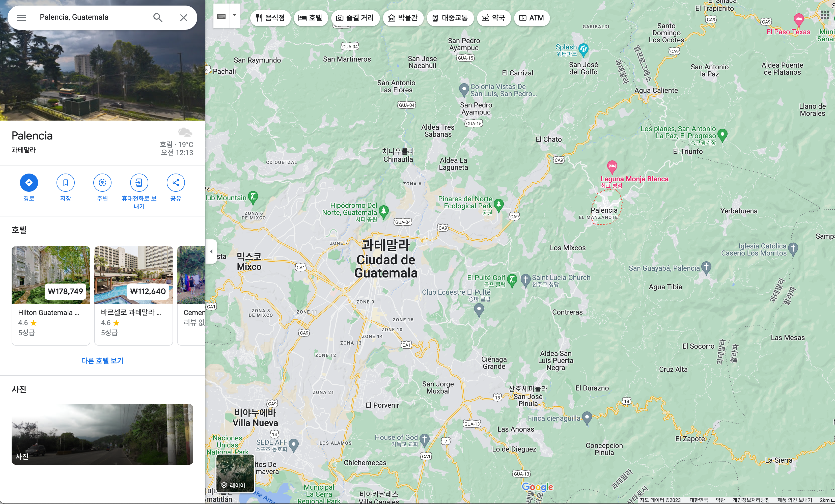The height and width of the screenshot is (504, 835).
Task: Click the House of God church pin
Action: [x=425, y=440]
